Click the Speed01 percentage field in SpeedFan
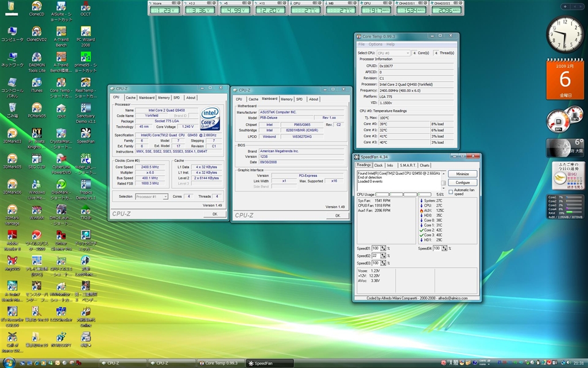The height and width of the screenshot is (368, 588). [376, 248]
